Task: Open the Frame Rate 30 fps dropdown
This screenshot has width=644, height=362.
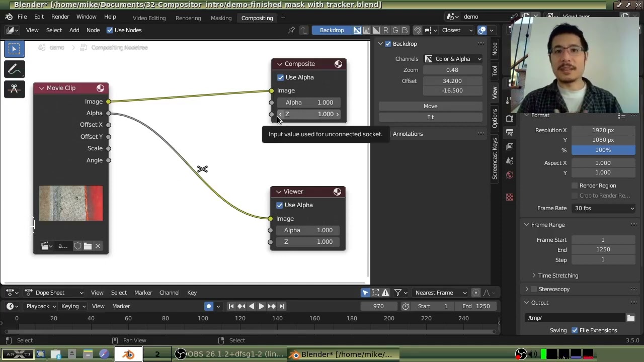Action: pos(603,208)
